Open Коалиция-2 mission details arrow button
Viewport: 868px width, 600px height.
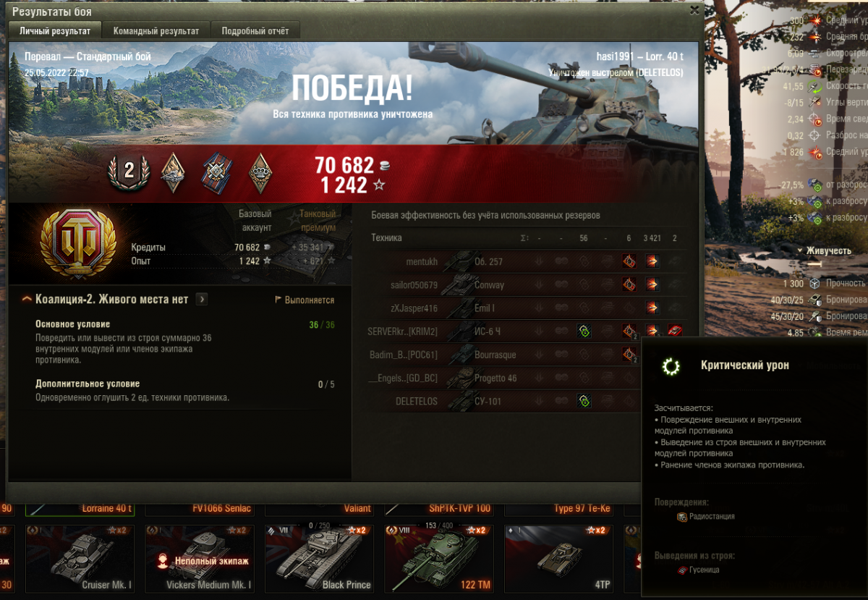202,299
